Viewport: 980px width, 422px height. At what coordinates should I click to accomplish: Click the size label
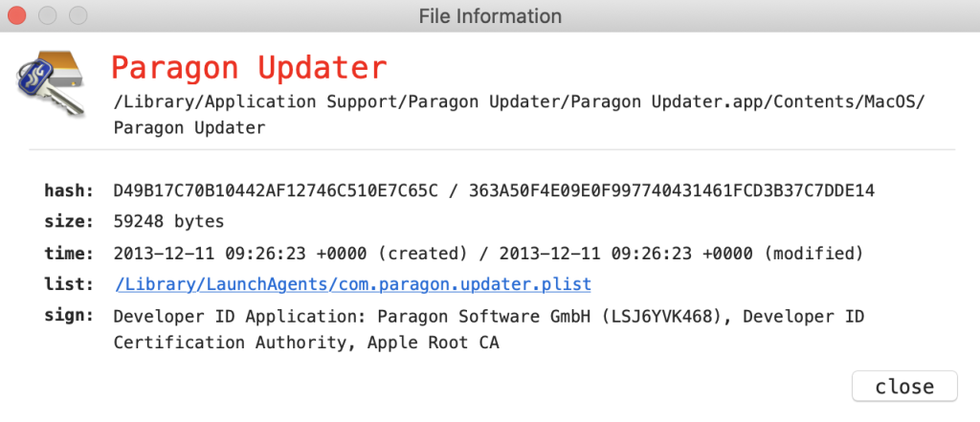tap(69, 222)
